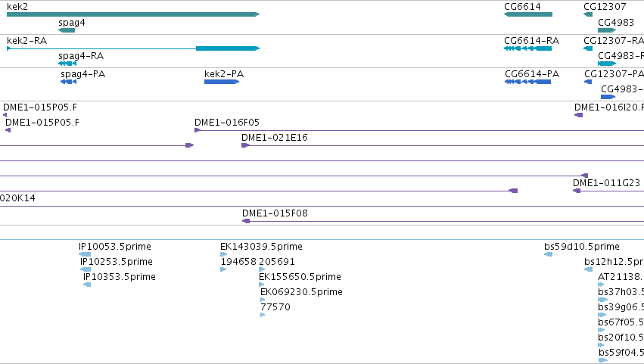Select the spag4-PA protein label
Screen dimensions: 644x364
(x=83, y=74)
